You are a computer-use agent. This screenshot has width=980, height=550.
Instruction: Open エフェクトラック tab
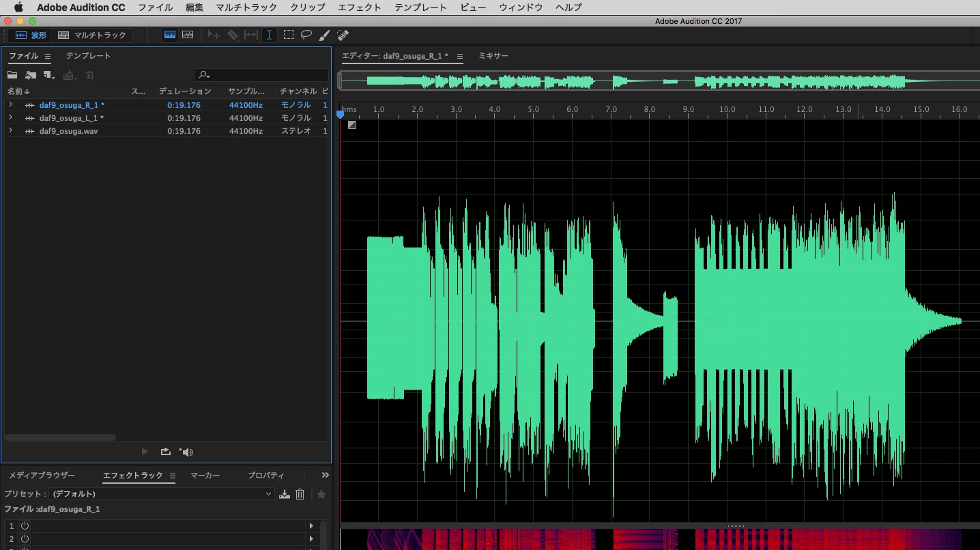[133, 476]
